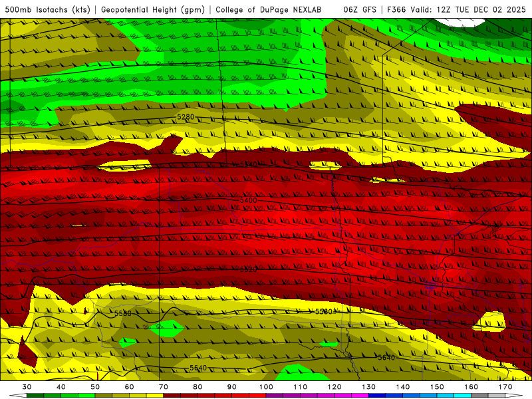This screenshot has width=532, height=399.
Task: Click the 'Geopotential Height (gpm)' title text
Action: point(153,9)
